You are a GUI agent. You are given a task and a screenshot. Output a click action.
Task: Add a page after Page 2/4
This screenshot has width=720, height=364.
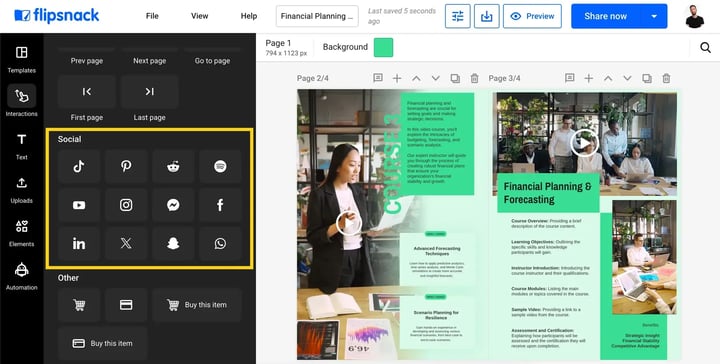coord(397,78)
